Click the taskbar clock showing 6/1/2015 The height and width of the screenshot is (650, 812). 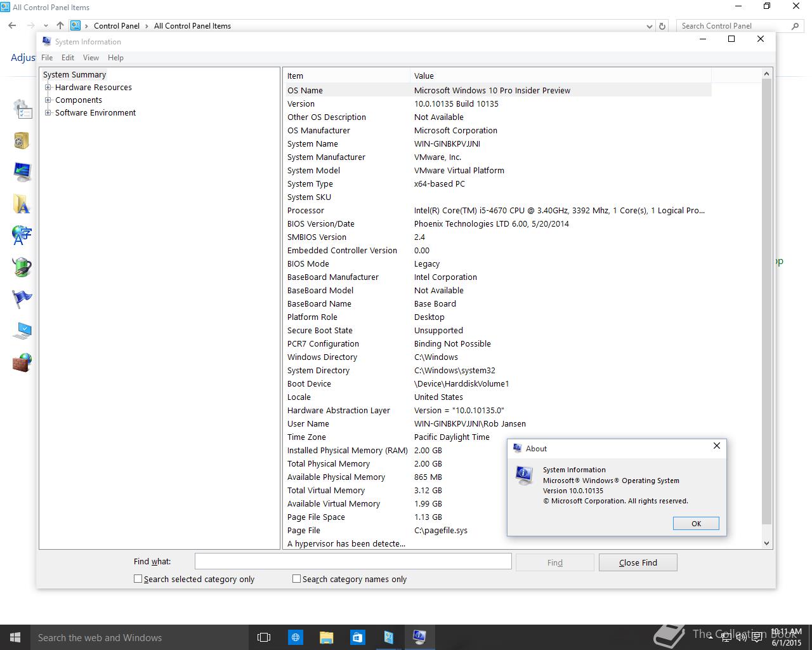(787, 637)
